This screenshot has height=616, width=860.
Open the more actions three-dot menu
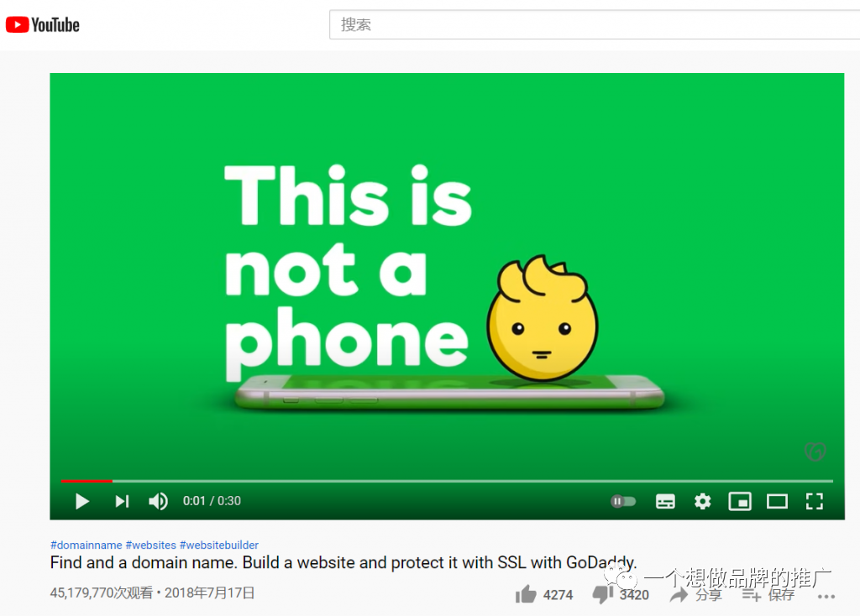(826, 596)
